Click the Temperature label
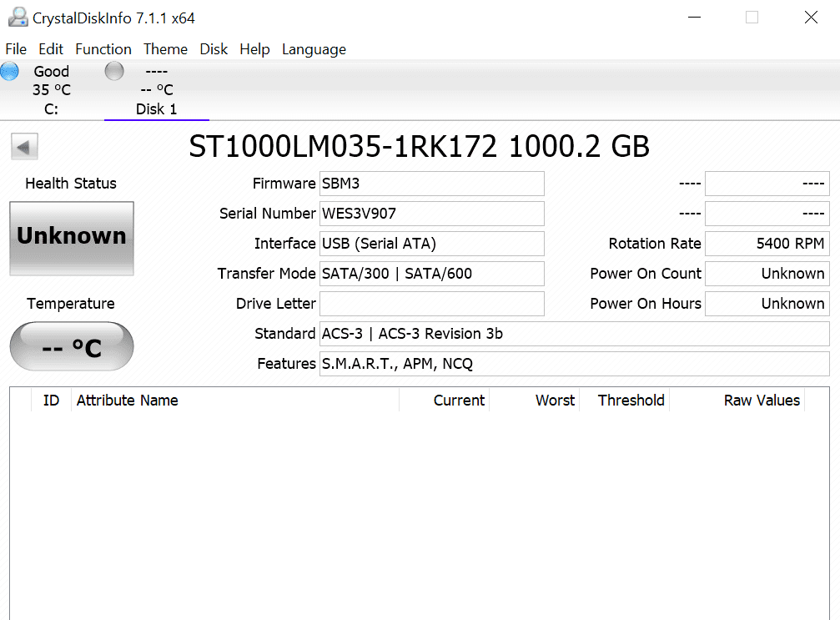Image resolution: width=840 pixels, height=620 pixels. pyautogui.click(x=71, y=304)
